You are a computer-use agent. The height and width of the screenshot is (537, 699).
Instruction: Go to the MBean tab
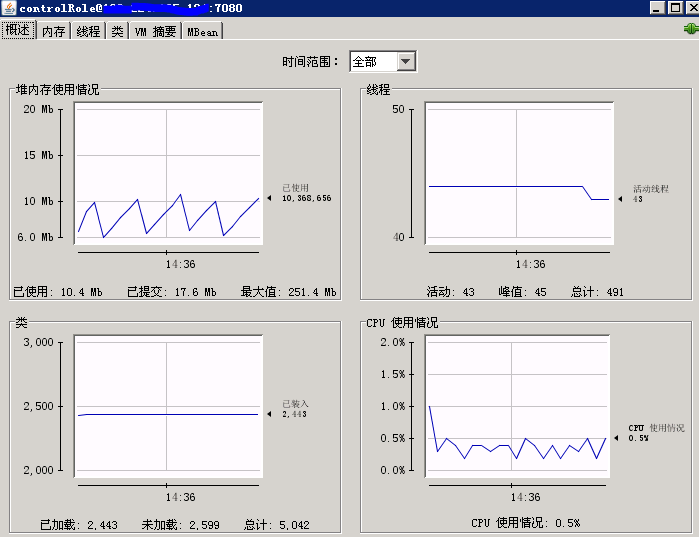point(202,31)
